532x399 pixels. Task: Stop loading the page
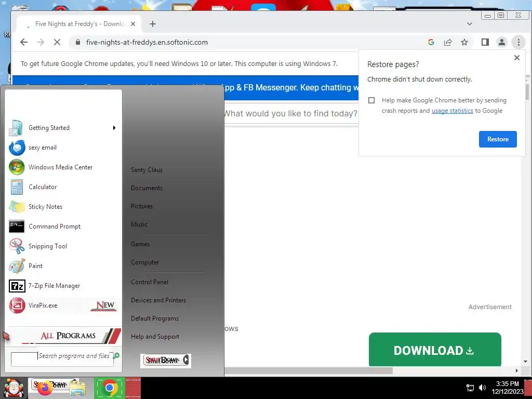click(57, 42)
